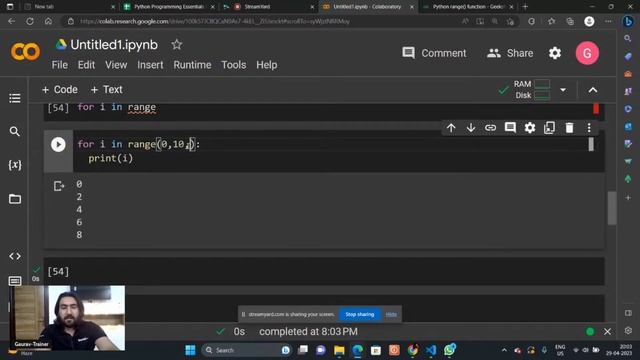Add a comment to the cell

coord(510,128)
